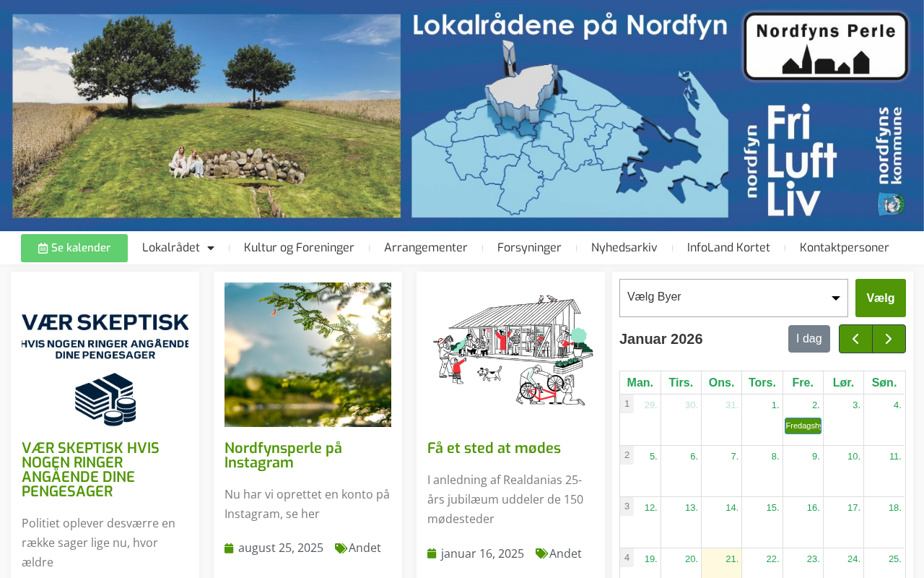Click the Andet tag under Instagram post
This screenshot has width=924, height=578.
coord(365,548)
